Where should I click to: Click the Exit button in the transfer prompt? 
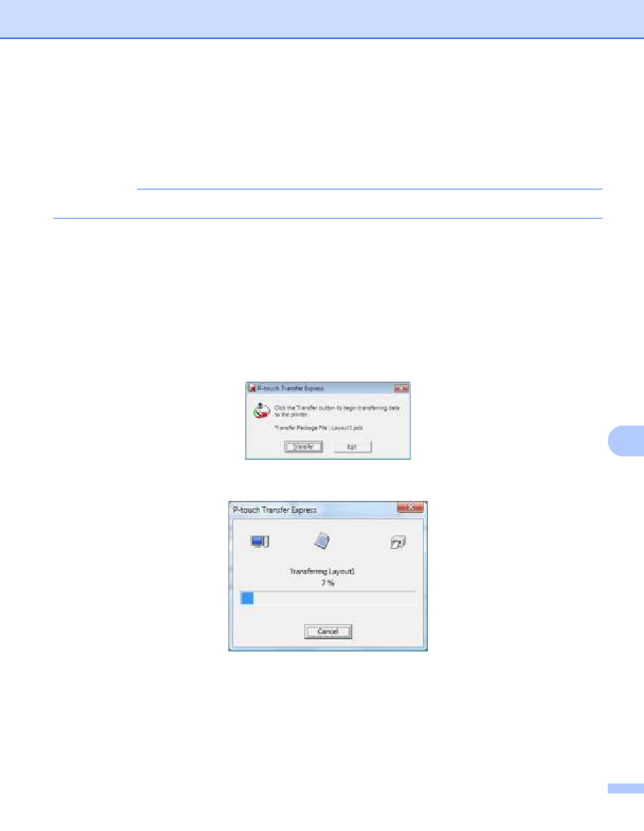tap(353, 447)
